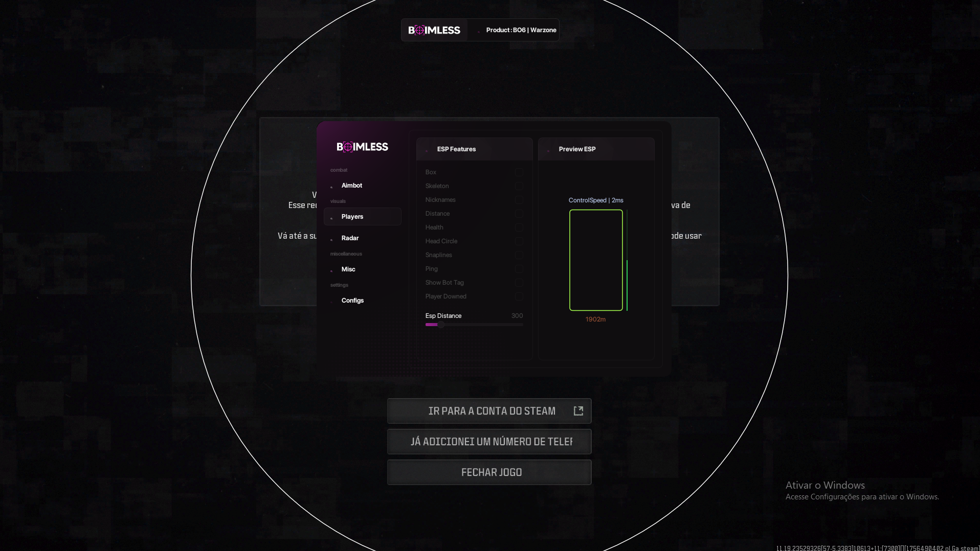This screenshot has width=980, height=551.
Task: Click the Box feature label
Action: [431, 172]
